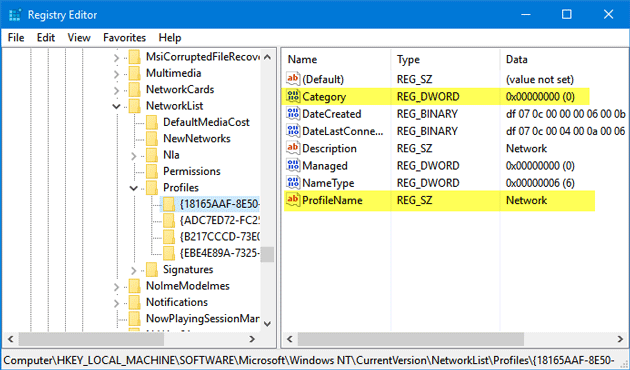630x370 pixels.
Task: Click the ProfileName string value icon
Action: click(293, 200)
